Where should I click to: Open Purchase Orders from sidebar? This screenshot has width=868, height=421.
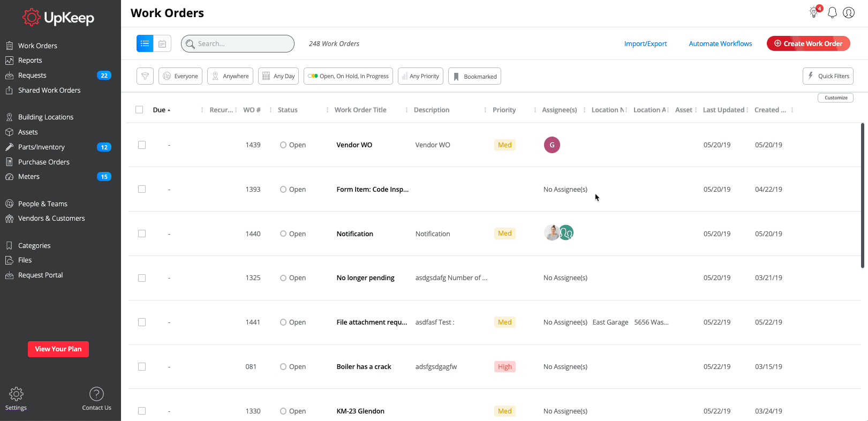pyautogui.click(x=44, y=162)
